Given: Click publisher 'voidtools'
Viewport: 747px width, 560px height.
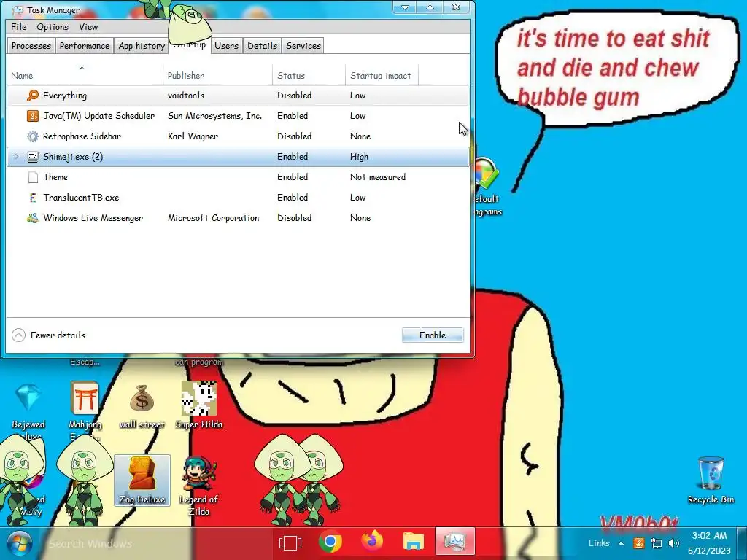Looking at the screenshot, I should pos(186,96).
